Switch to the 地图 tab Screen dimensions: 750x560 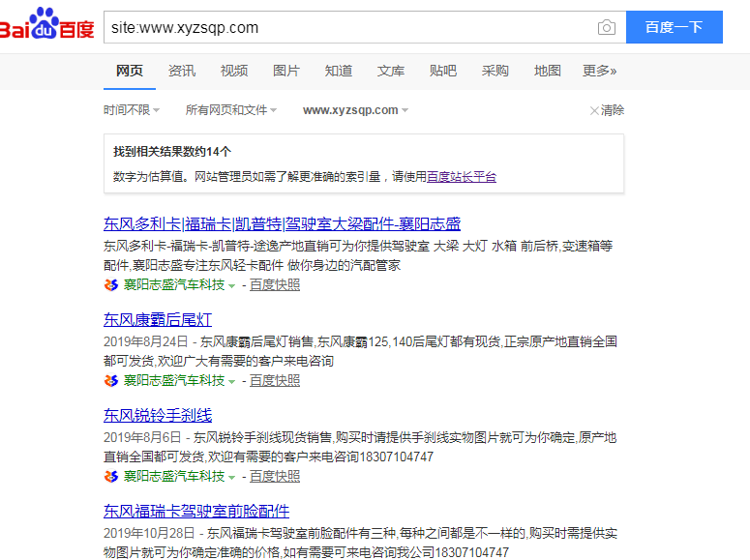click(x=547, y=71)
